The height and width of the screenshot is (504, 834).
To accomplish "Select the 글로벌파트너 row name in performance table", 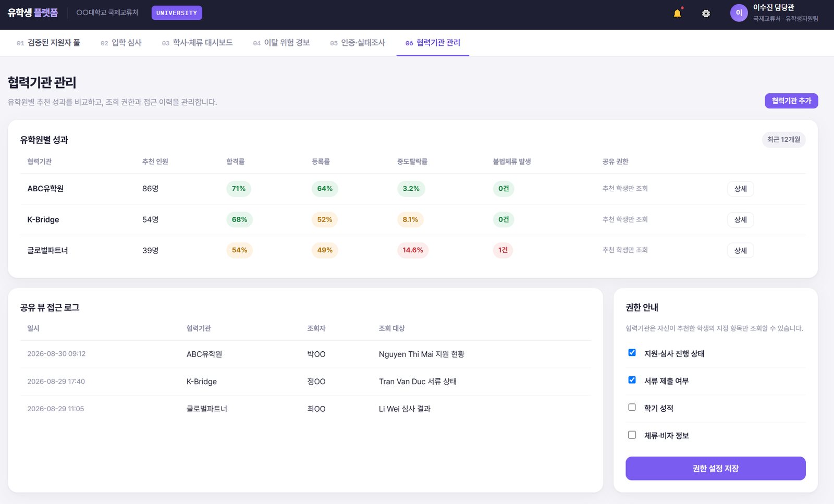I will [47, 250].
